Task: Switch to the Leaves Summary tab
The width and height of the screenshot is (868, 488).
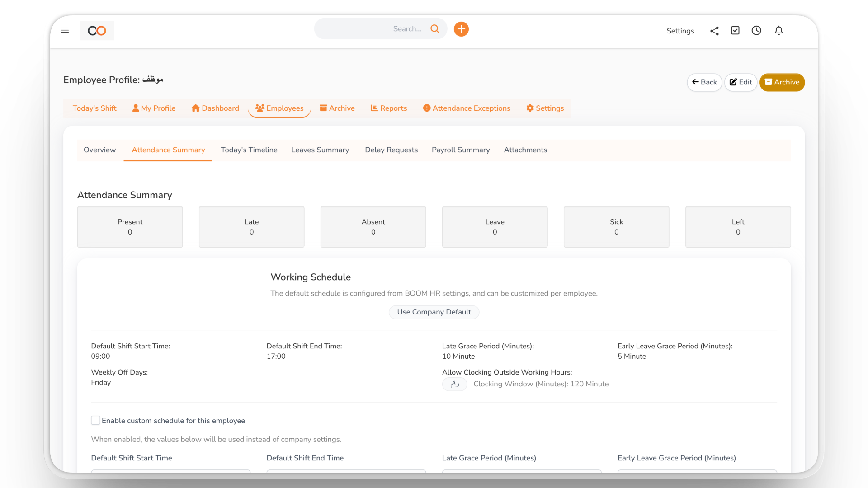Action: coord(320,150)
